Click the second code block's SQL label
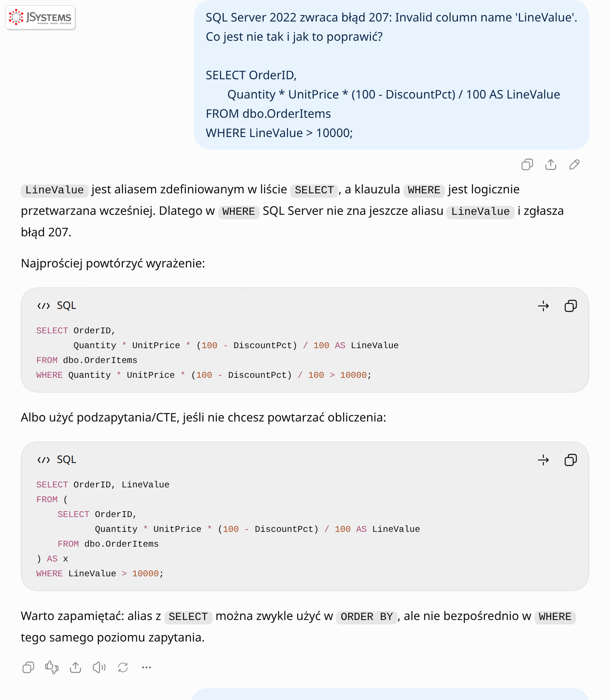Image resolution: width=610 pixels, height=700 pixels. pyautogui.click(x=67, y=460)
